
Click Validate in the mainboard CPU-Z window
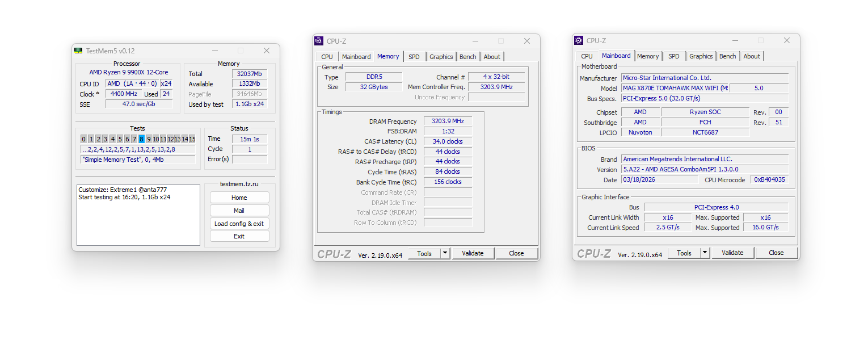pos(732,252)
